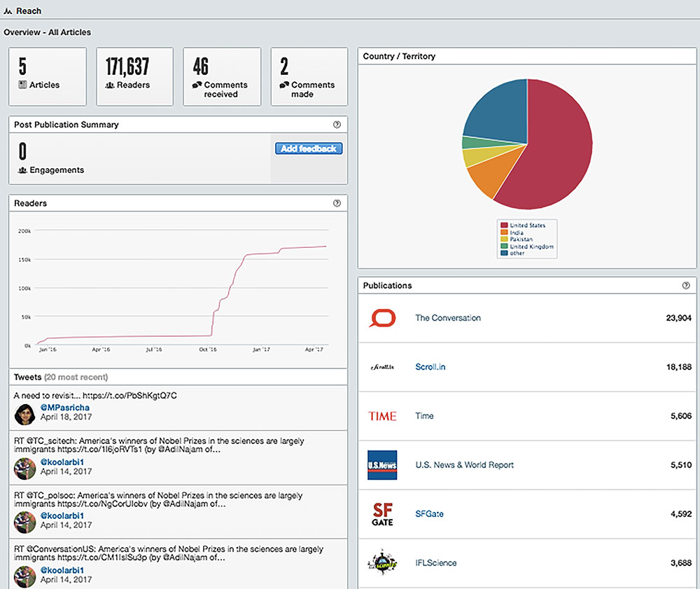Click The Conversation speech bubble logo
The height and width of the screenshot is (589, 700).
coord(382,318)
